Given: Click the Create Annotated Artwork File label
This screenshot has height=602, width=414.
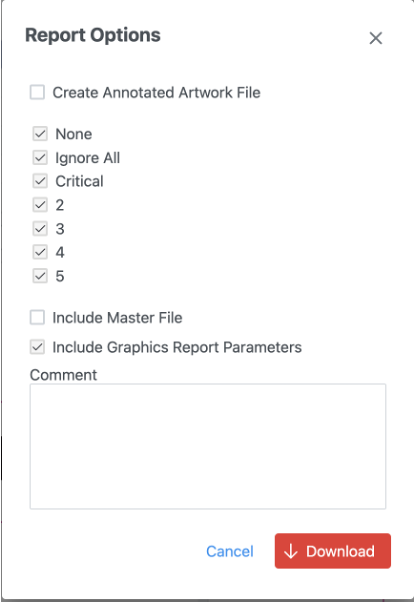Looking at the screenshot, I should pos(156,93).
